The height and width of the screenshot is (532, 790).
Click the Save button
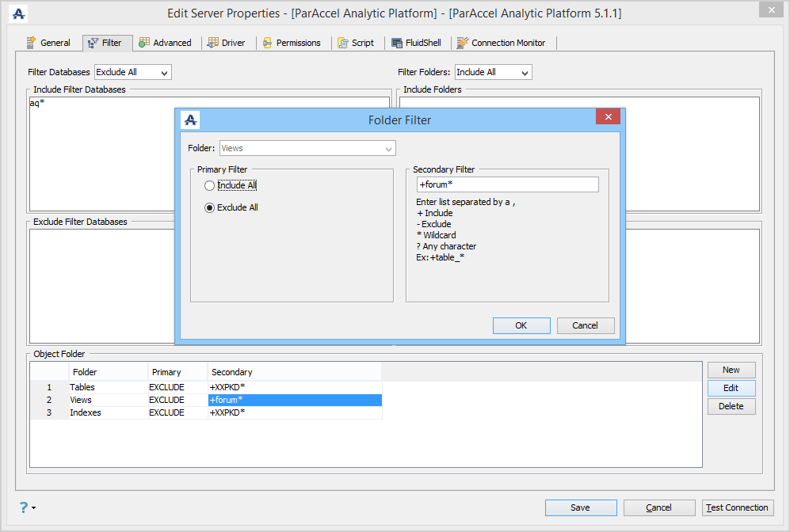581,507
